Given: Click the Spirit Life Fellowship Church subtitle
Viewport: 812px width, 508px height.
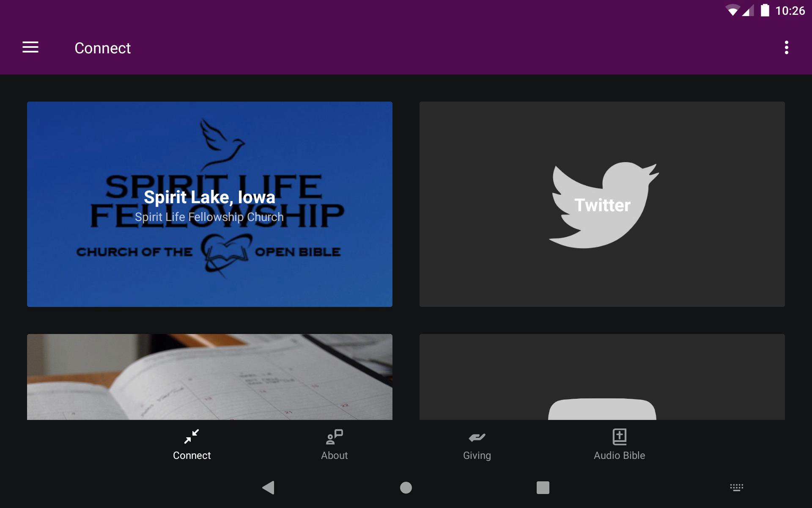Looking at the screenshot, I should pos(209,217).
